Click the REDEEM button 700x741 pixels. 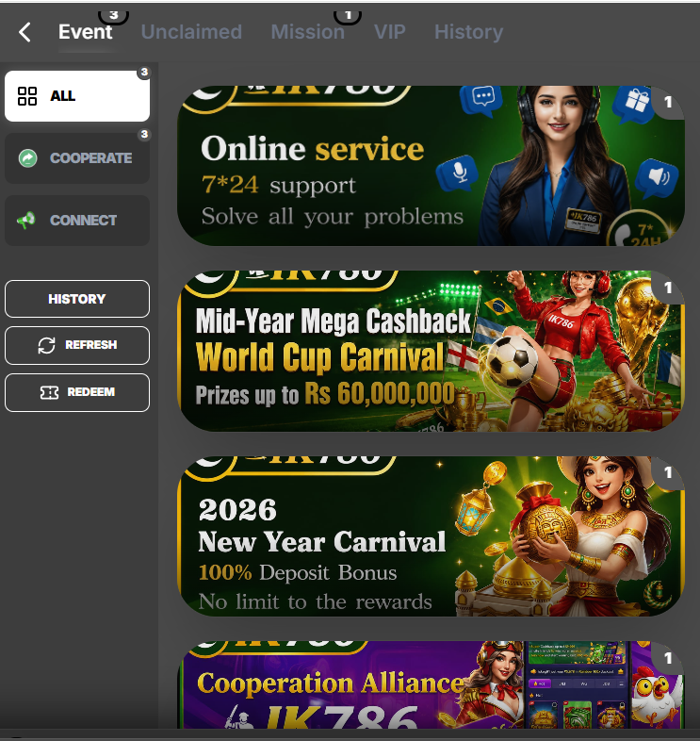77,392
